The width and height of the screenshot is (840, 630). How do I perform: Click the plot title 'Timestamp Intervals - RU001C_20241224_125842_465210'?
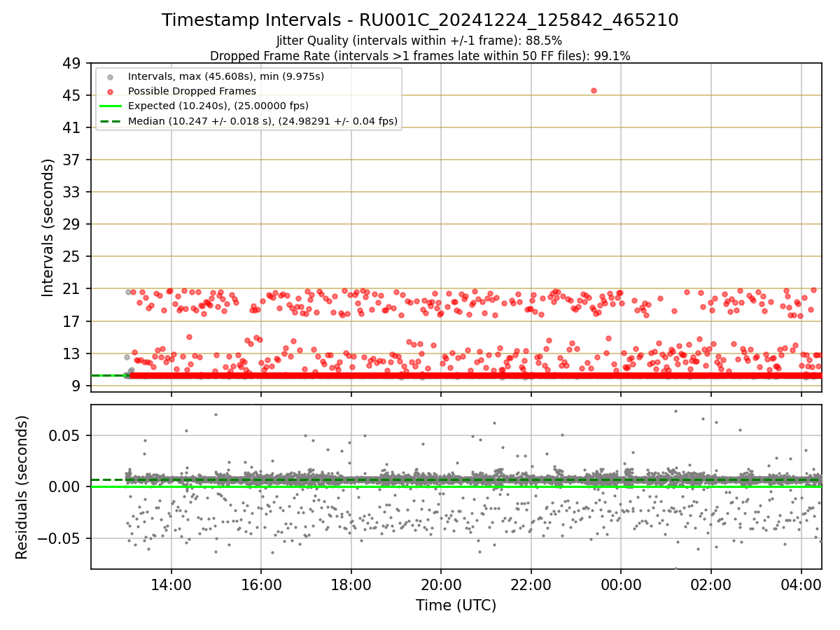(420, 20)
